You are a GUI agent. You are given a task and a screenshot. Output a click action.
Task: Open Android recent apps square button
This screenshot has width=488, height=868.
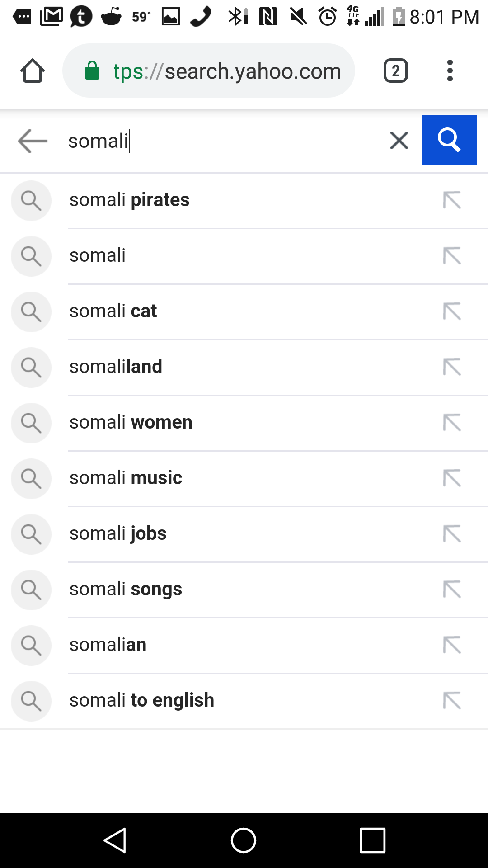pos(373,840)
